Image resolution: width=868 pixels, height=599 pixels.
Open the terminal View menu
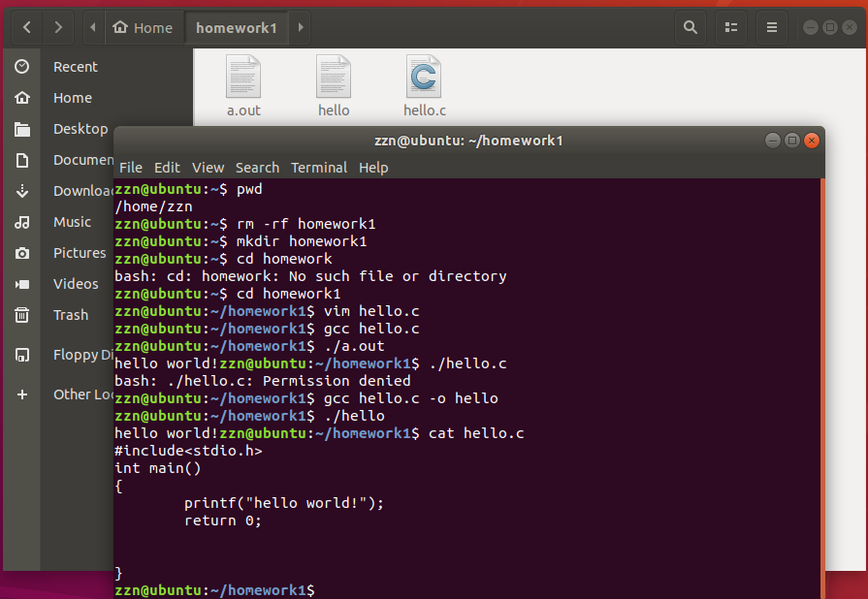pyautogui.click(x=209, y=168)
